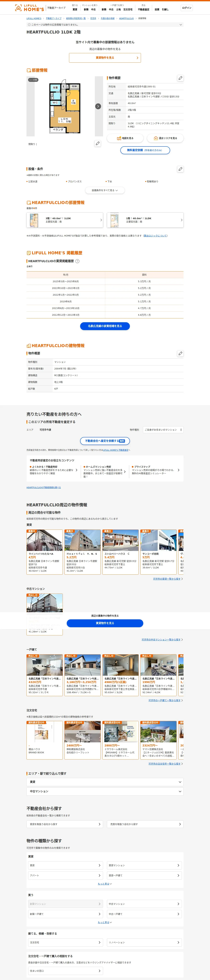Click the help question mark beside 賃貸掲載履歴

pos(77,261)
